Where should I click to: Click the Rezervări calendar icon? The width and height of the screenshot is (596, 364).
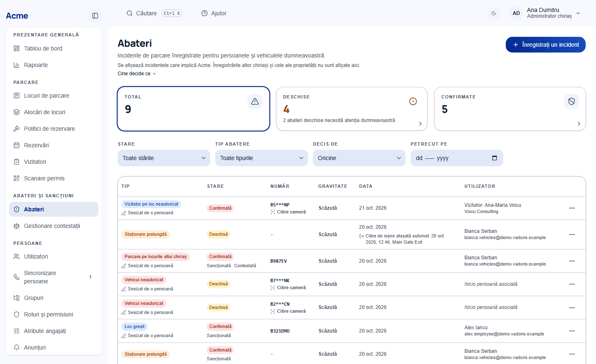pyautogui.click(x=17, y=145)
